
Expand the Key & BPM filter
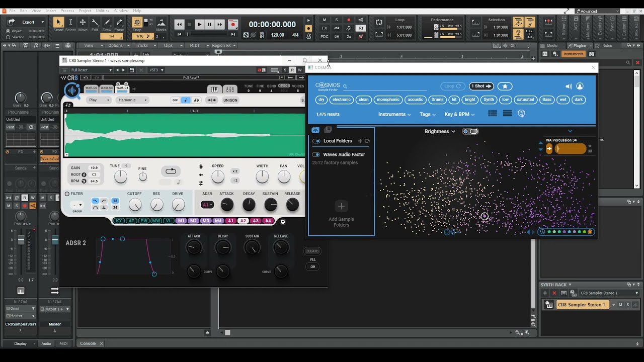pyautogui.click(x=459, y=114)
